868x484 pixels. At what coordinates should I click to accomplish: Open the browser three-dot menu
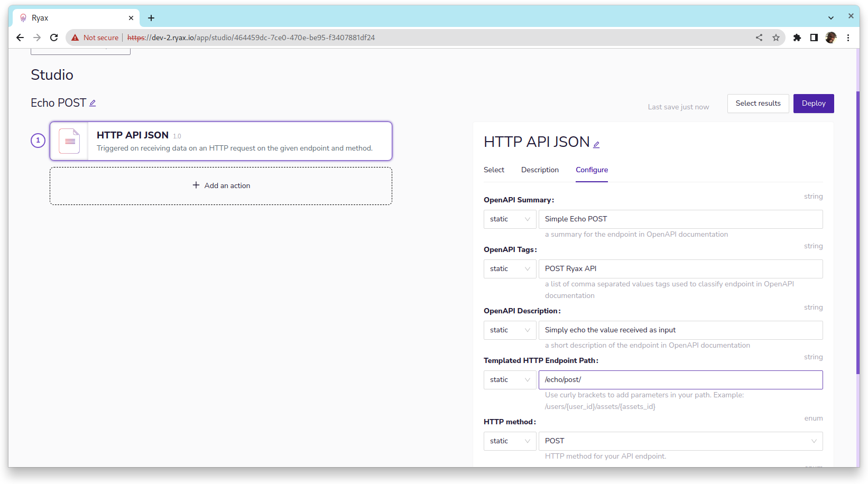click(848, 38)
